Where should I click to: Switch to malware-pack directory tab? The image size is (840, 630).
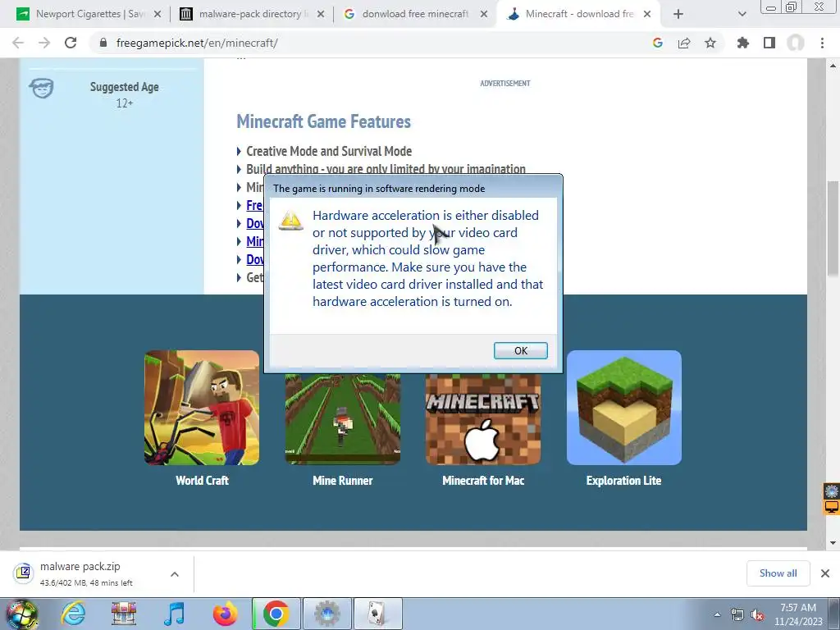click(252, 14)
